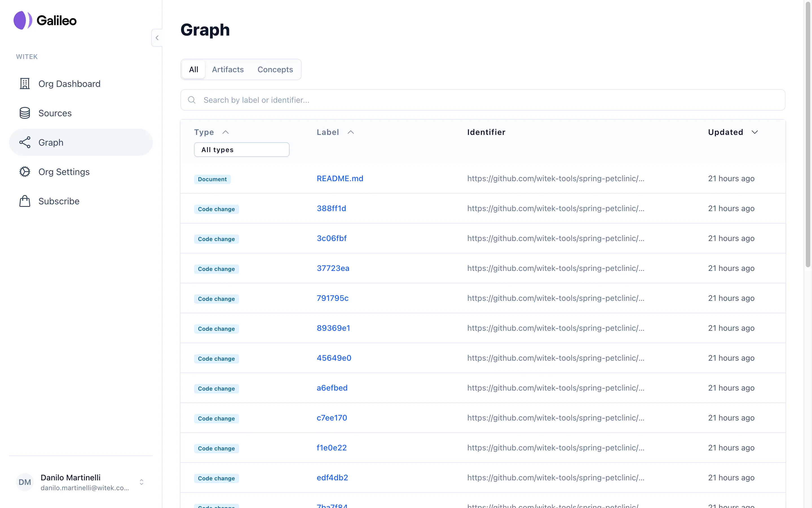Open the edf4db2 code change link

[x=332, y=478]
